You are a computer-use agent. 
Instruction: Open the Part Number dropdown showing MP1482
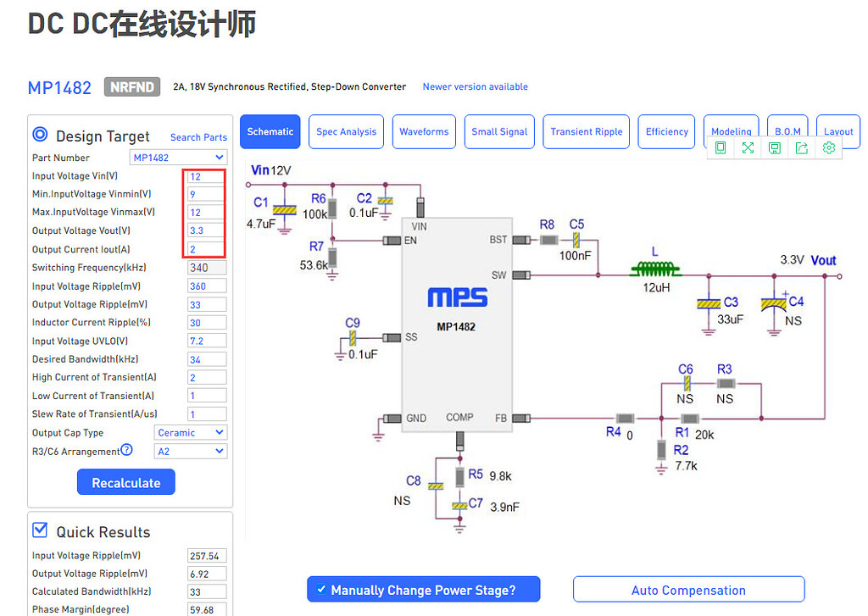[178, 157]
